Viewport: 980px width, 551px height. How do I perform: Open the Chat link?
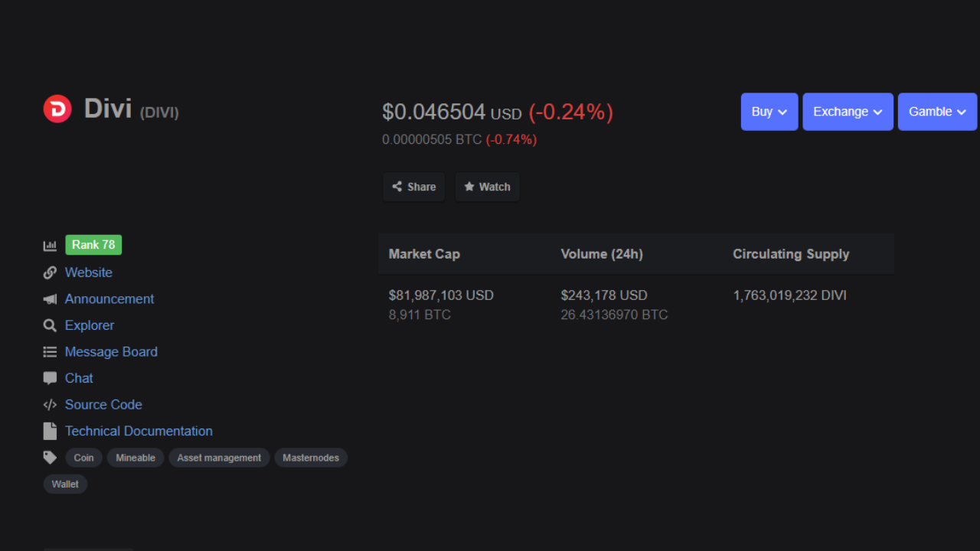tap(79, 378)
